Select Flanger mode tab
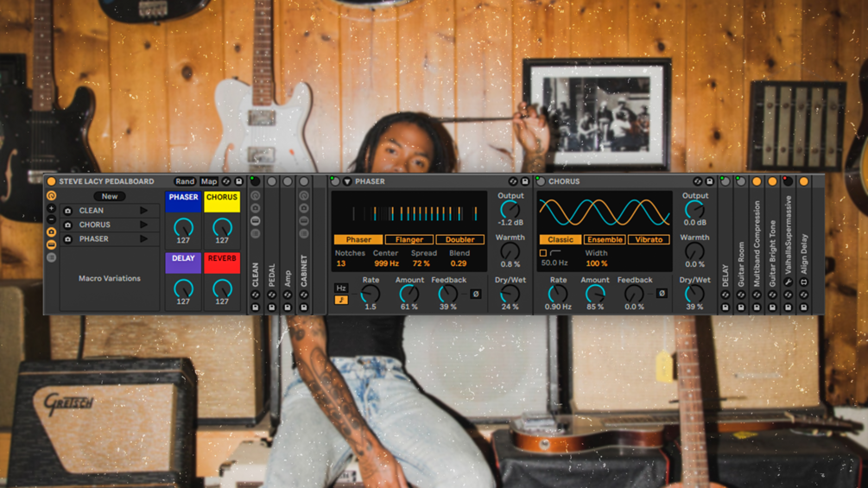 pyautogui.click(x=409, y=239)
